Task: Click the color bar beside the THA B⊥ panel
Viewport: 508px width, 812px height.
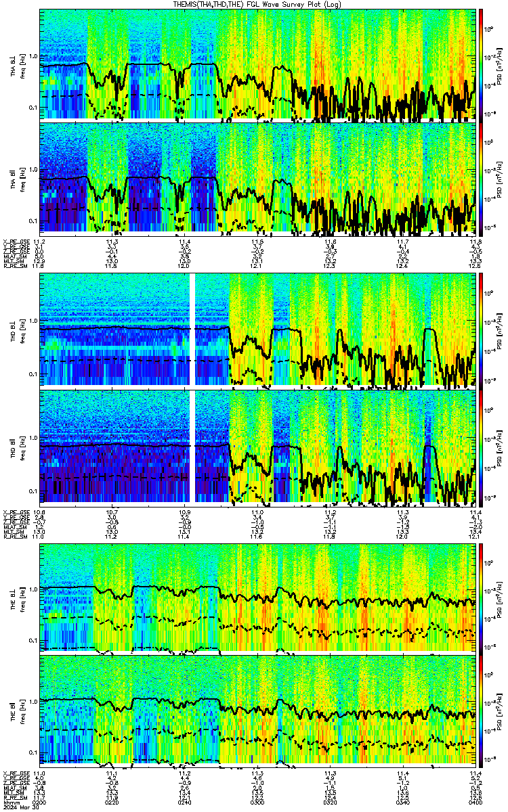Action: (x=481, y=64)
